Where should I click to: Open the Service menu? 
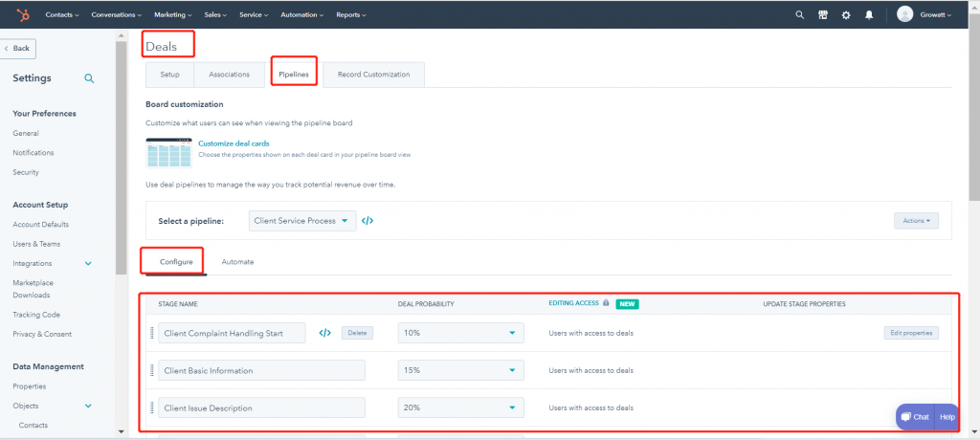[x=254, y=14]
